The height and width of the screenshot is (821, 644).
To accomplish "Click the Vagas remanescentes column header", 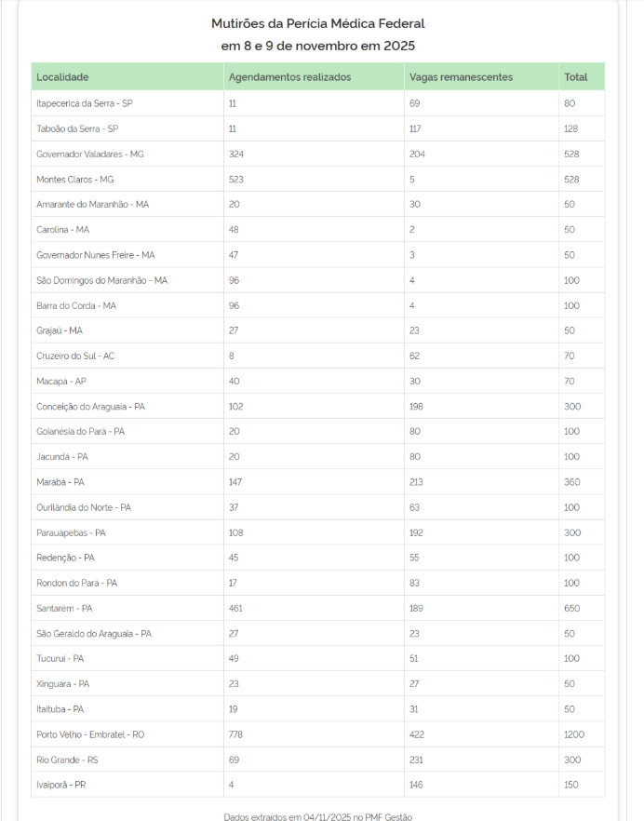I will [461, 76].
